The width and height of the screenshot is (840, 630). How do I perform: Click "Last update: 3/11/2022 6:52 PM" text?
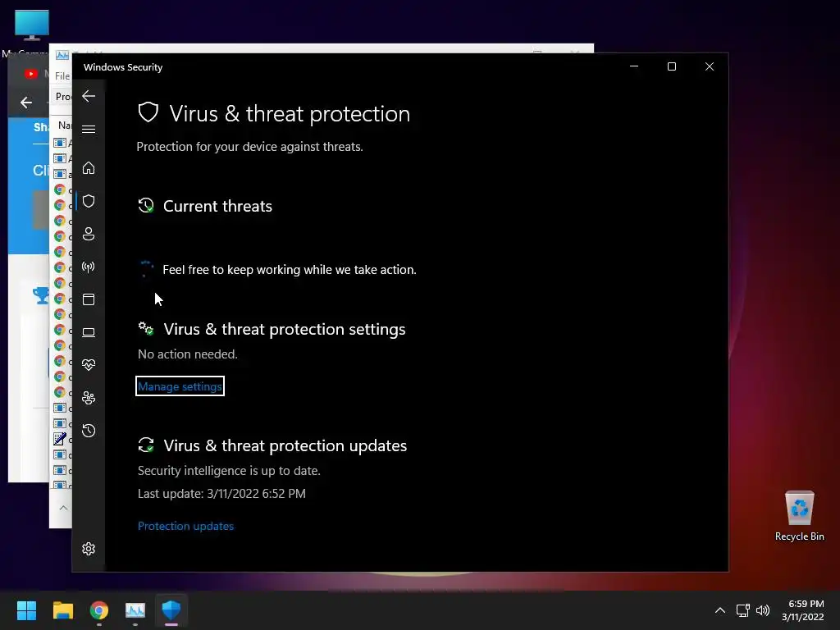point(221,493)
